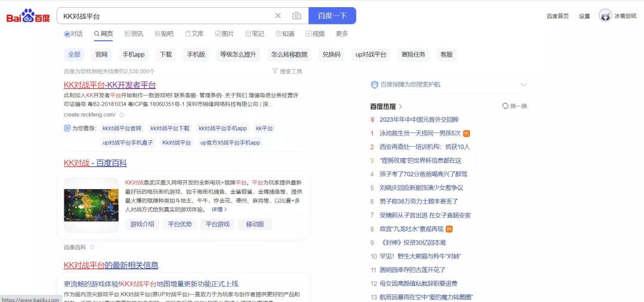Select the 兑换码 filter chip
This screenshot has width=644, height=302.
click(x=331, y=55)
